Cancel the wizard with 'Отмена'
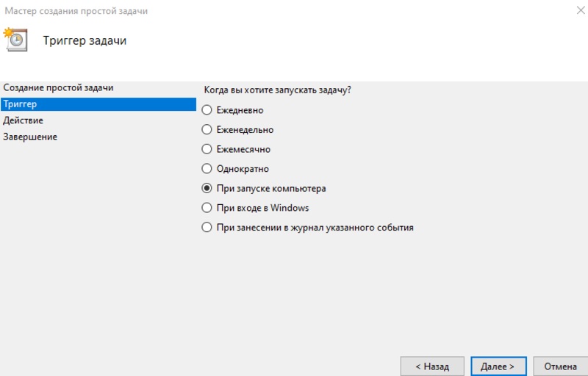 coord(560,366)
